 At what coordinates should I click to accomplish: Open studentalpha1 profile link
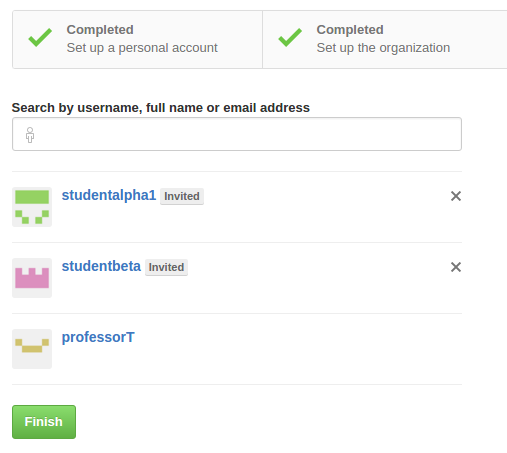point(109,195)
